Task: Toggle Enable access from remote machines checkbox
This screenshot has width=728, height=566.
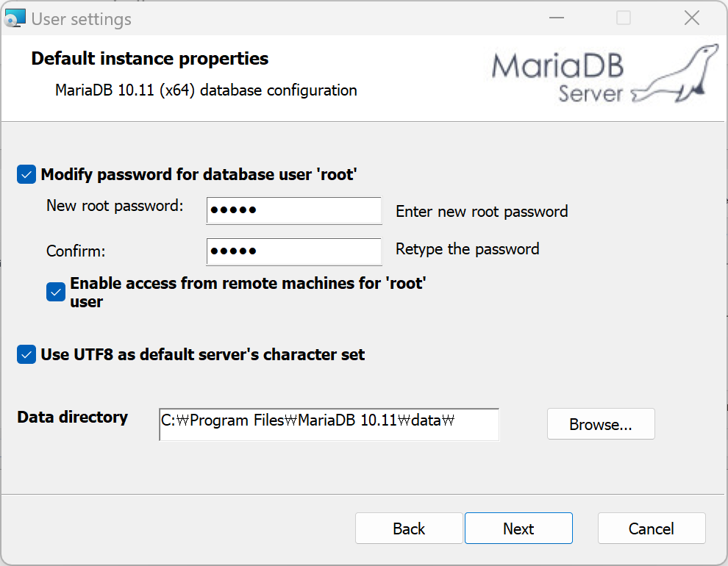Action: pyautogui.click(x=56, y=293)
